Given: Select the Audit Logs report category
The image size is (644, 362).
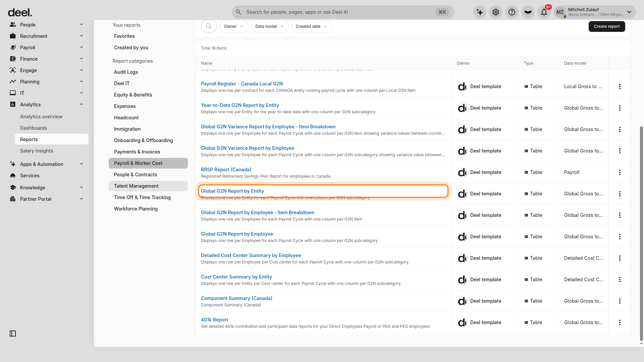Looking at the screenshot, I should click(x=148, y=72).
